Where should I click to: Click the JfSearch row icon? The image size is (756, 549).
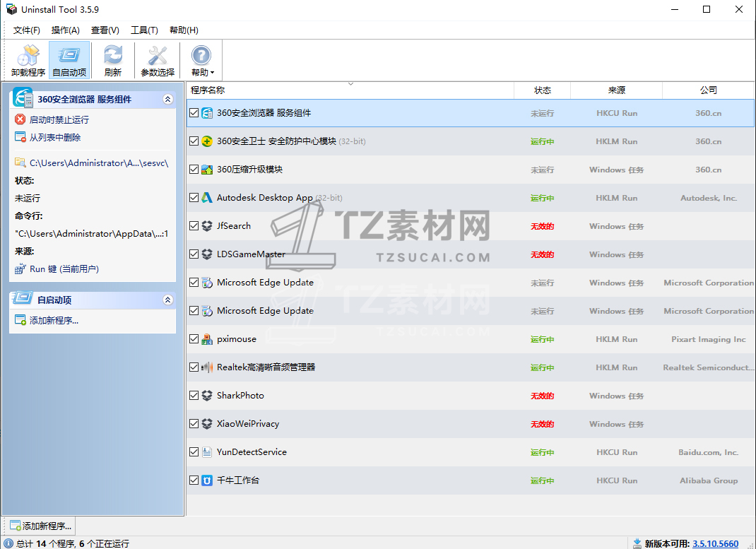(x=207, y=226)
